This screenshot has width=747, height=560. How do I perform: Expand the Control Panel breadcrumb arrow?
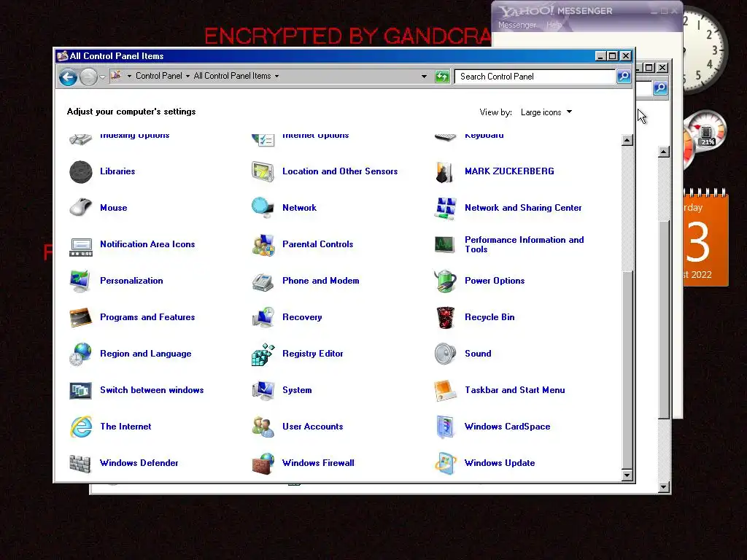(187, 76)
